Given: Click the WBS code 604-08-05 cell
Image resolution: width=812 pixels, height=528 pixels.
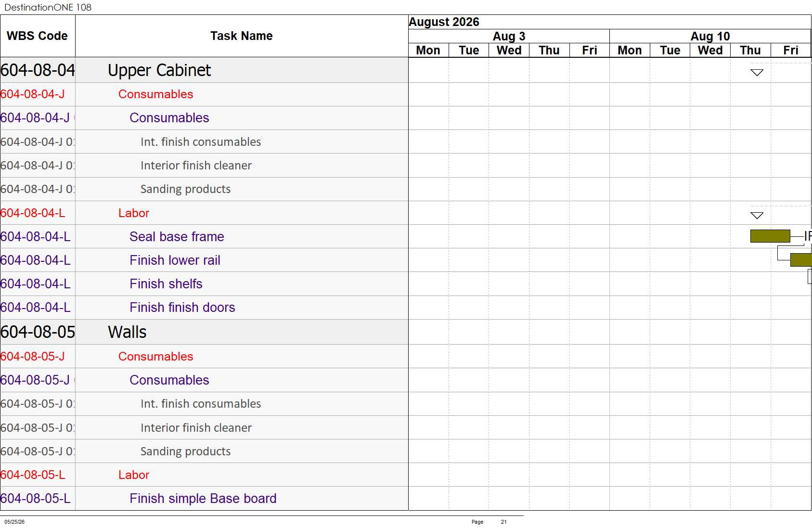Looking at the screenshot, I should point(38,332).
